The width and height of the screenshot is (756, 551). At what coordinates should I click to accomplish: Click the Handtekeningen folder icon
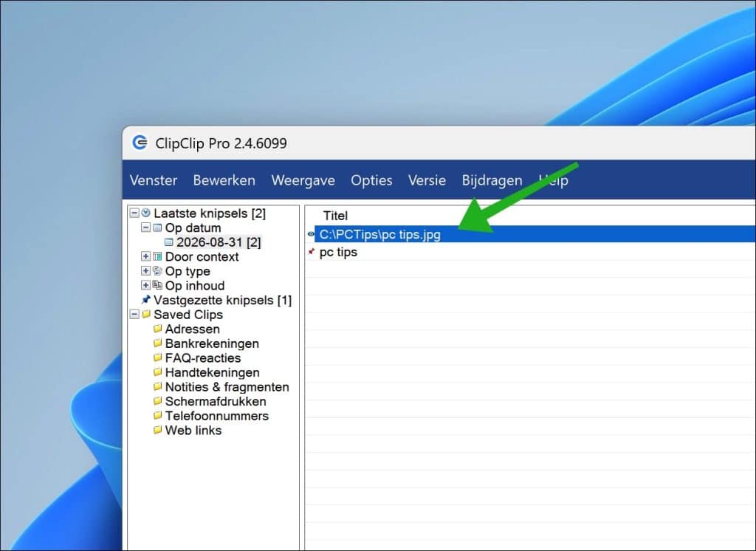click(x=157, y=372)
